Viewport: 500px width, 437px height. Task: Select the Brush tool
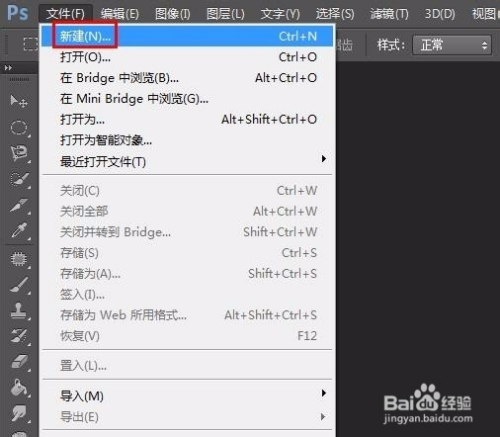pos(19,285)
